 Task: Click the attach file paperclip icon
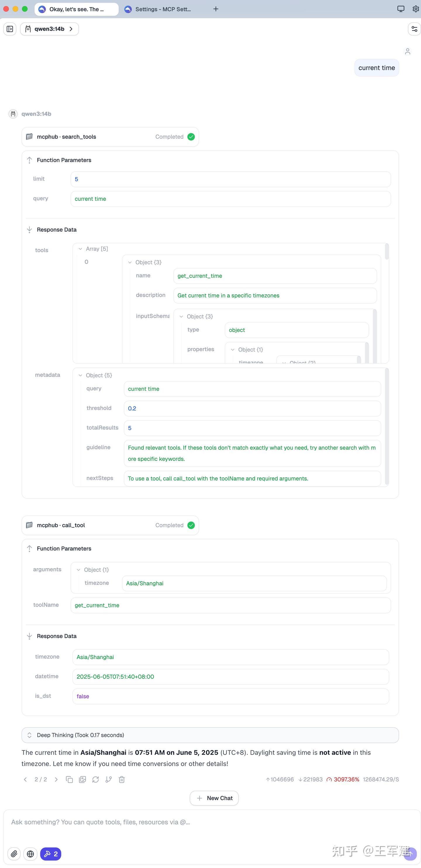(14, 853)
